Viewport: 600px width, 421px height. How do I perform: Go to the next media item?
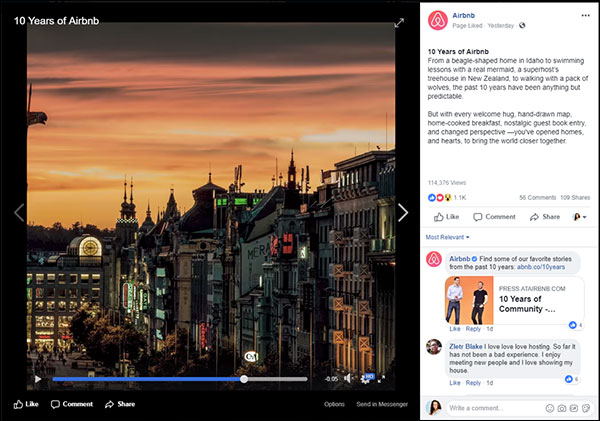[x=403, y=212]
